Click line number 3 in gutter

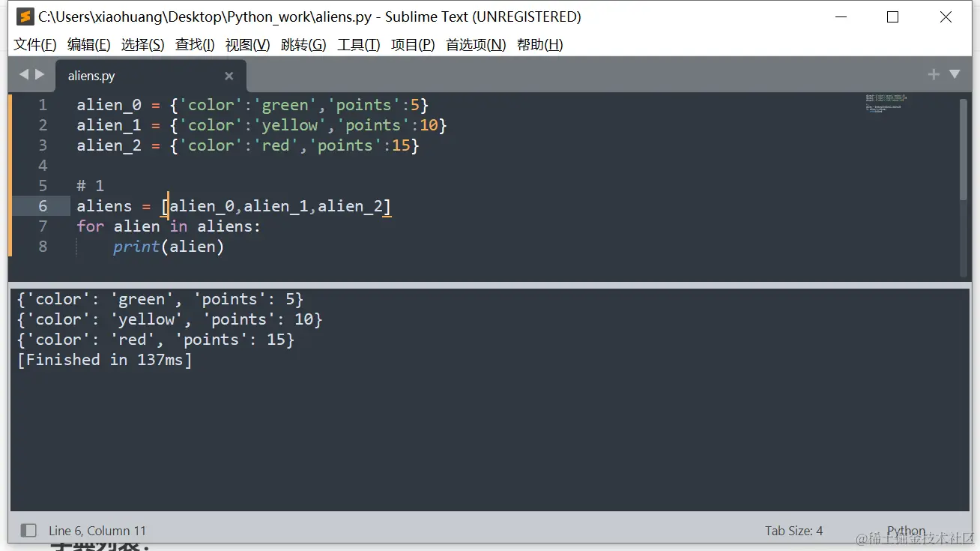tap(43, 145)
